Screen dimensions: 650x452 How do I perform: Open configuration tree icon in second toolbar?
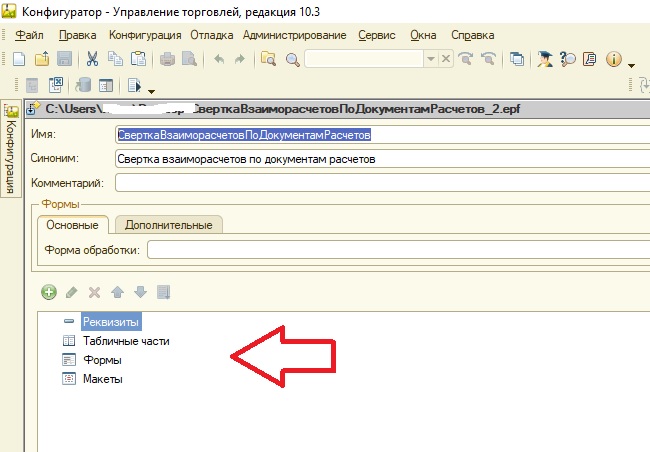[x=32, y=86]
